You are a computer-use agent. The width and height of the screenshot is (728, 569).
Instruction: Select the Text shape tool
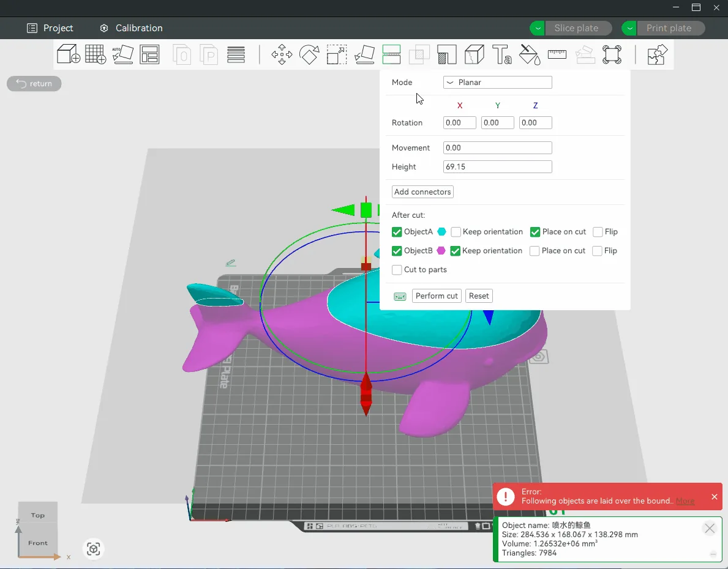502,54
